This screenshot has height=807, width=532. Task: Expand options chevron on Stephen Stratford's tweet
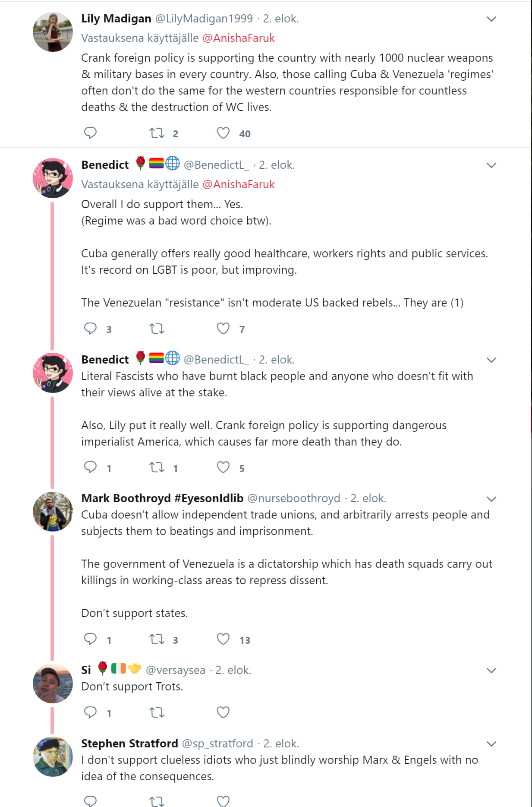tap(491, 744)
